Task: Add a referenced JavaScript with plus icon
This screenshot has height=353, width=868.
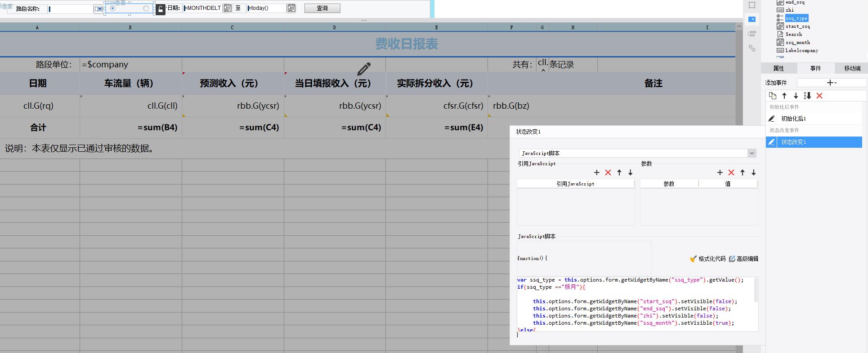Action: [x=597, y=172]
